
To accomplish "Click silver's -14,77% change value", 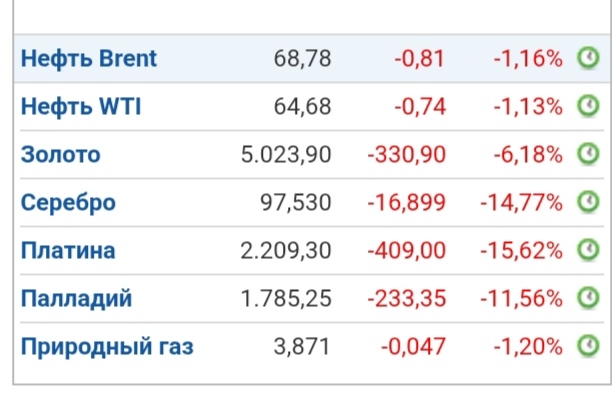I will pyautogui.click(x=521, y=203).
